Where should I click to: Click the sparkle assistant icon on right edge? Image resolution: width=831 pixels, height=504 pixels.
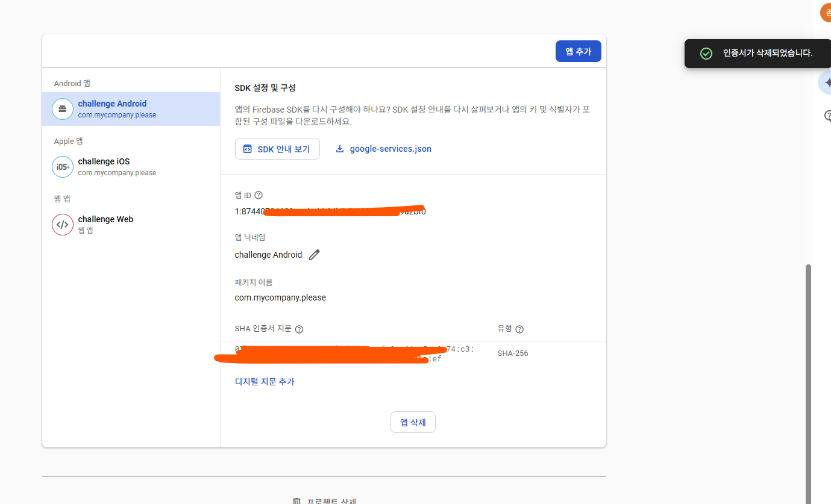coord(825,83)
